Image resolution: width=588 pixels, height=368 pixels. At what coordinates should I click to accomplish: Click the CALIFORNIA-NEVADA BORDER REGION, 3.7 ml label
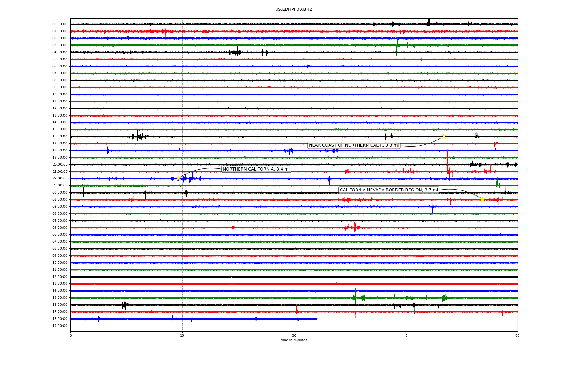[x=389, y=190]
